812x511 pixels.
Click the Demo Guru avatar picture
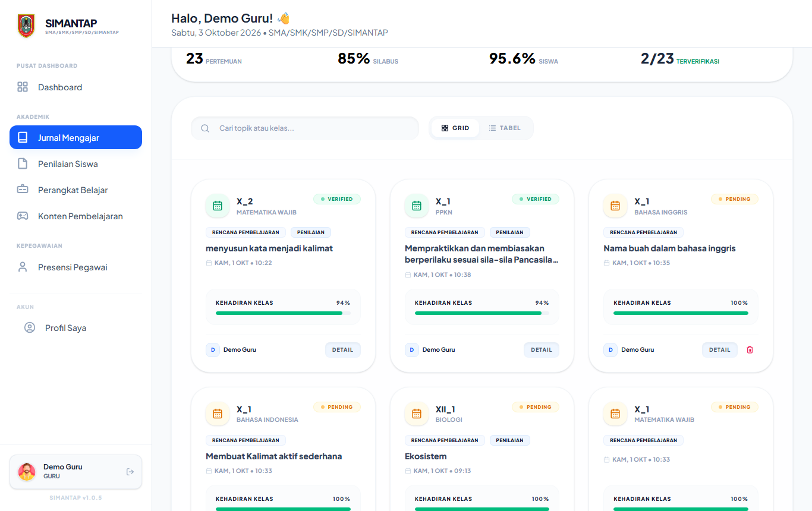[x=27, y=472]
